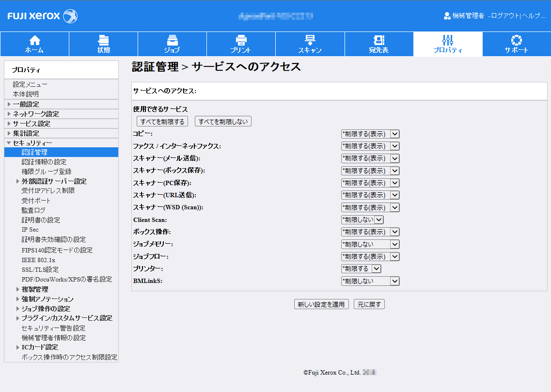The height and width of the screenshot is (392, 551).
Task: Expand ICカード設定 node
Action: (18, 347)
